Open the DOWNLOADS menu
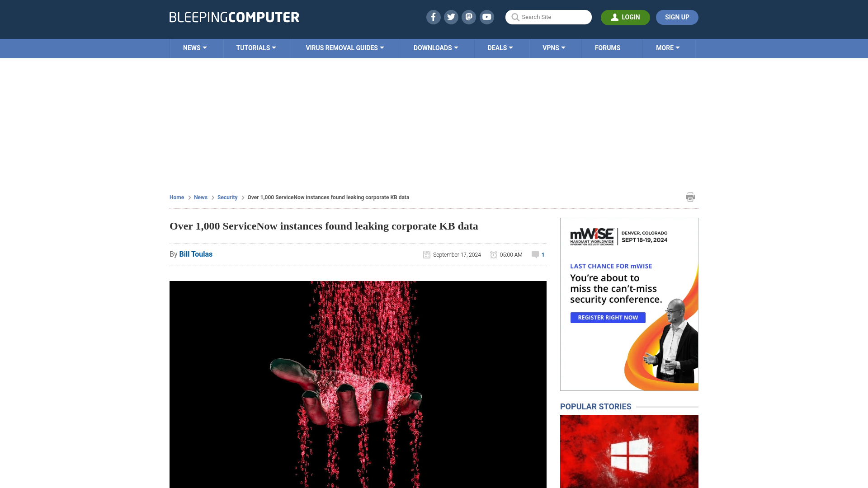Screen dimensions: 868x488 436,47
